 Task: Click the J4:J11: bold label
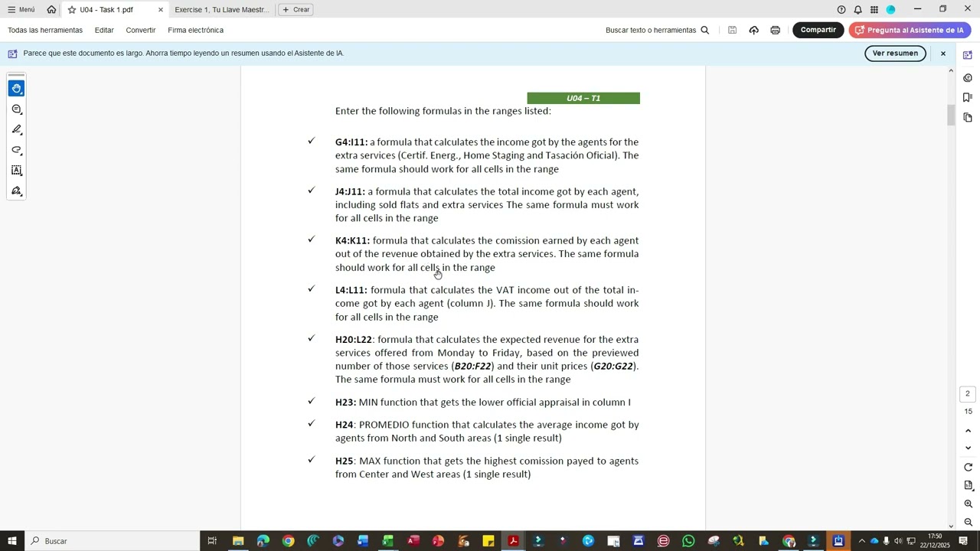[350, 191]
